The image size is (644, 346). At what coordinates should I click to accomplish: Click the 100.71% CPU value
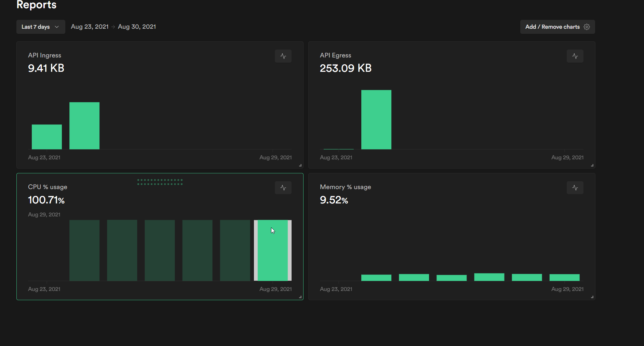pyautogui.click(x=46, y=200)
